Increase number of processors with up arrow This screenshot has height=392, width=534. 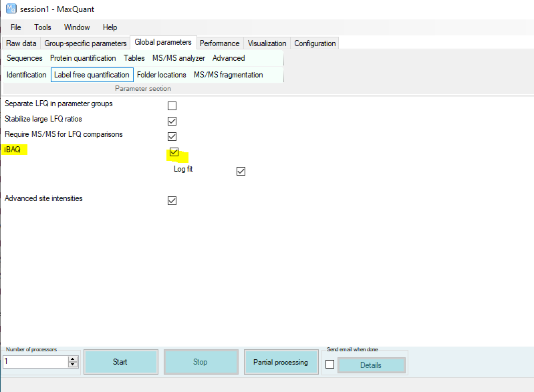coord(73,359)
